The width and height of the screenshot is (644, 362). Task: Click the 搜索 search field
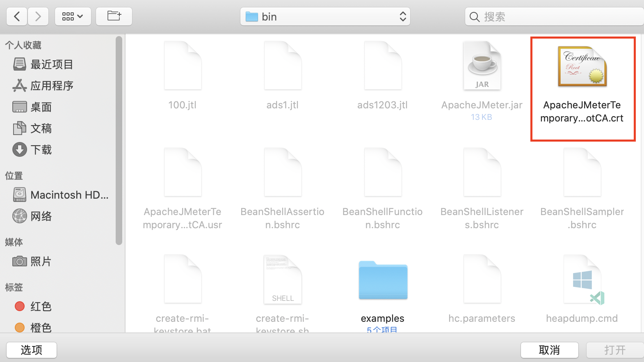tap(555, 16)
